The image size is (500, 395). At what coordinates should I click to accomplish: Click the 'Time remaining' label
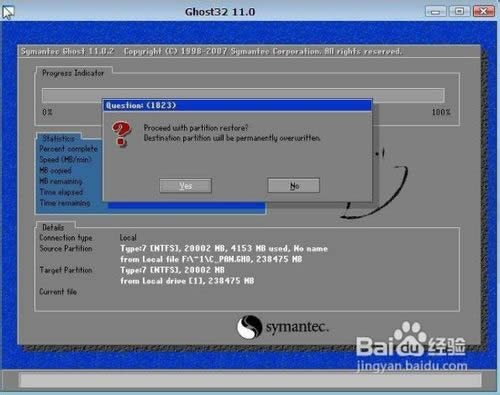pyautogui.click(x=65, y=203)
